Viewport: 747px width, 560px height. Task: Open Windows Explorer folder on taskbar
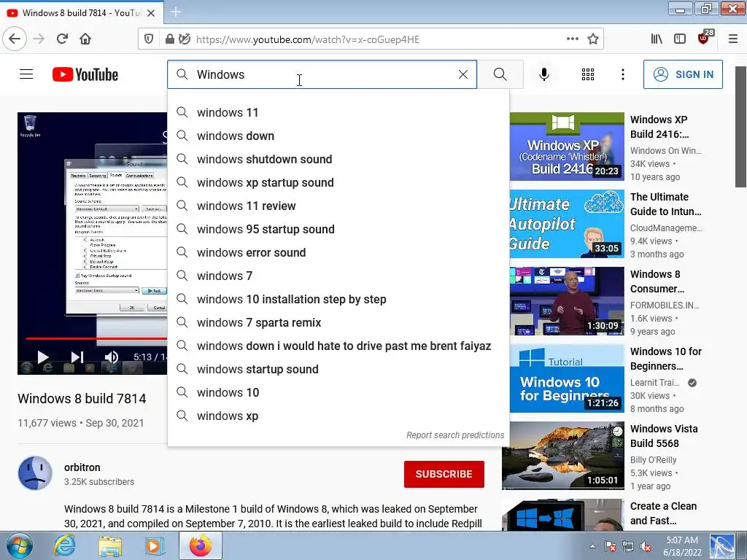[110, 545]
